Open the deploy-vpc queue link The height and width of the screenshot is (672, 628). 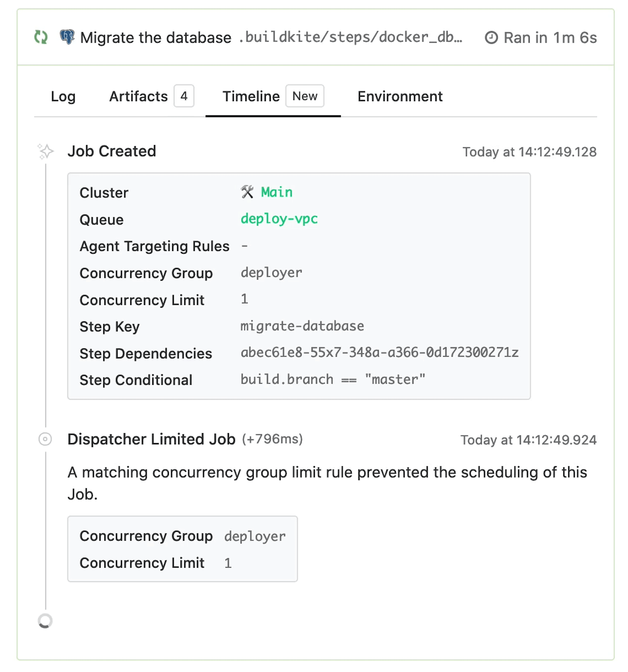point(279,219)
